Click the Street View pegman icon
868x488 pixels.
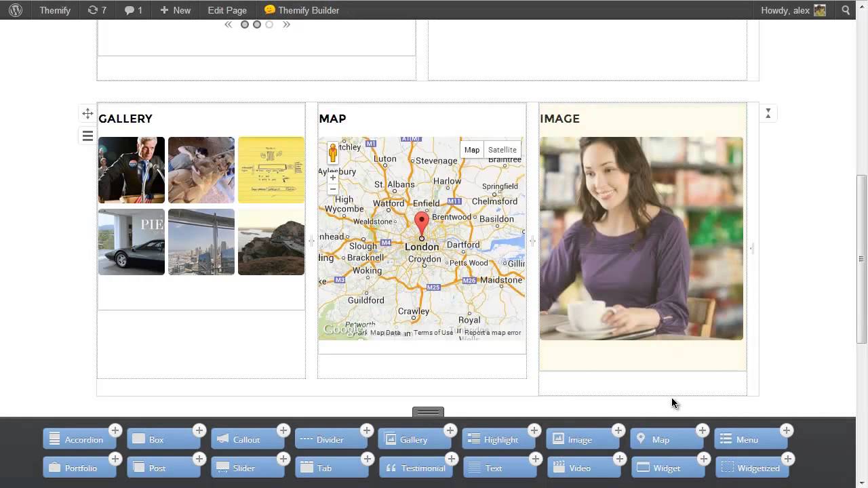click(332, 153)
